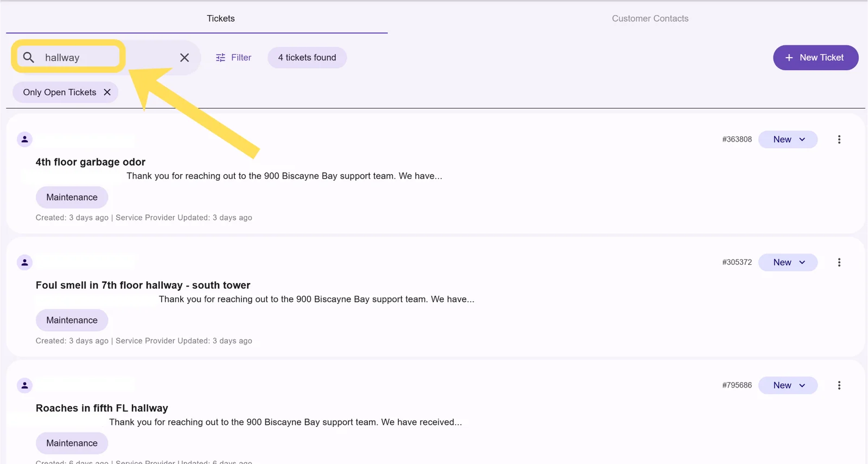
Task: Click user avatar on 4th floor garbage ticket
Action: (x=24, y=139)
